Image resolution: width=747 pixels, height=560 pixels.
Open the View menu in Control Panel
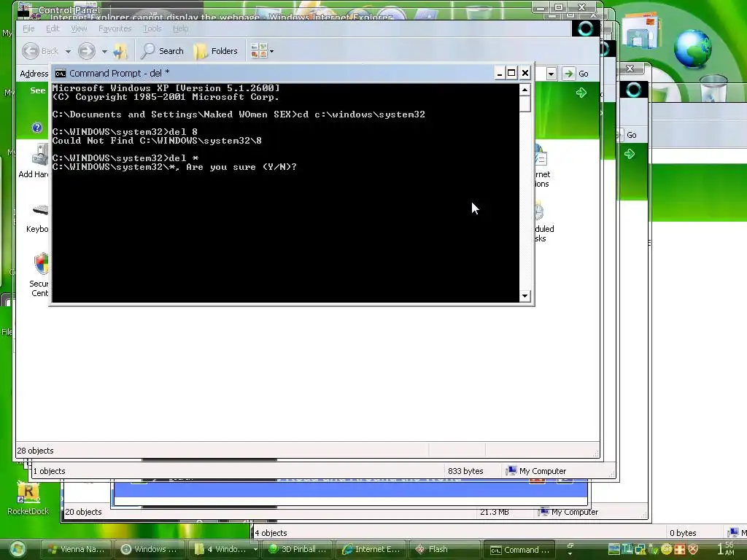click(79, 28)
